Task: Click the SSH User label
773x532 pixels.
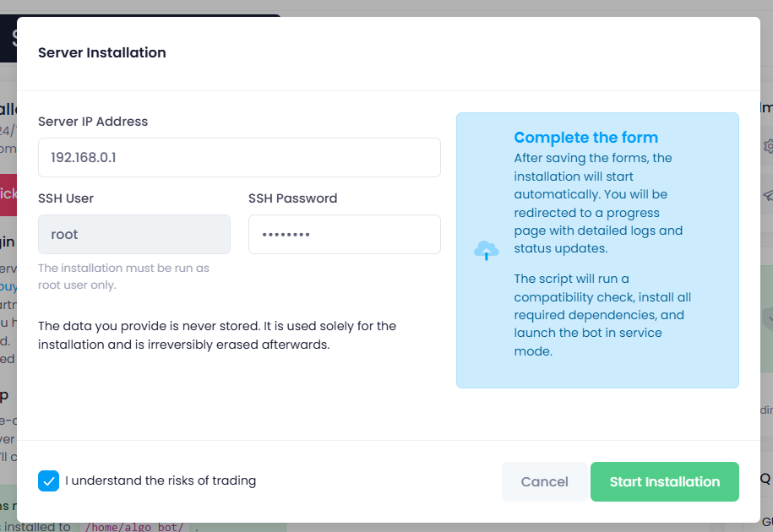Action: (x=66, y=198)
